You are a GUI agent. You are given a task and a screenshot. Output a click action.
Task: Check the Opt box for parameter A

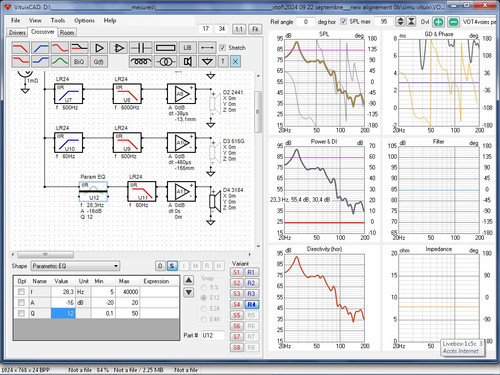(21, 302)
